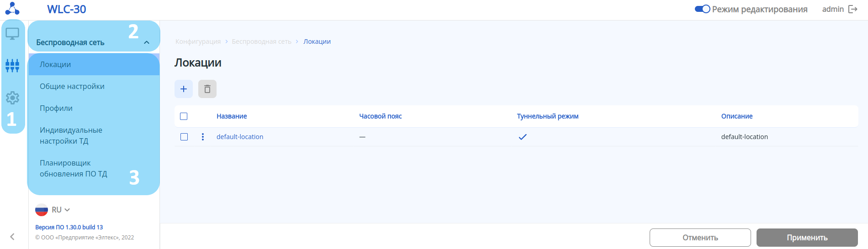Select Профили menu item
Viewport: 868px width, 249px height.
pos(56,108)
